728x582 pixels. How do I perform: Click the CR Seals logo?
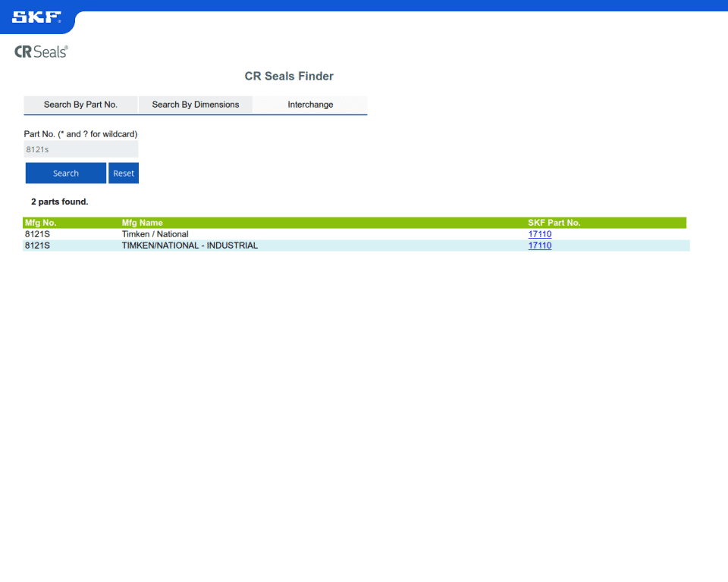tap(41, 52)
